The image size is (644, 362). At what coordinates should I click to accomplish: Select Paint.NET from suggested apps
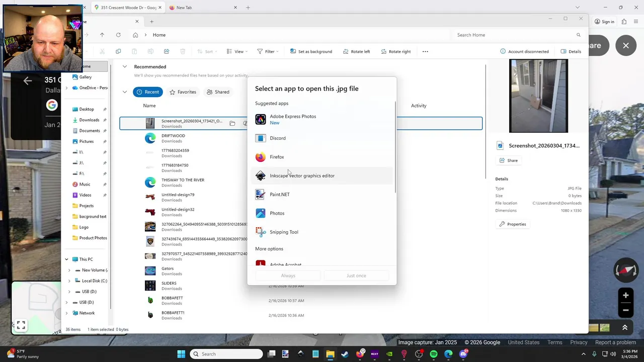point(322,195)
